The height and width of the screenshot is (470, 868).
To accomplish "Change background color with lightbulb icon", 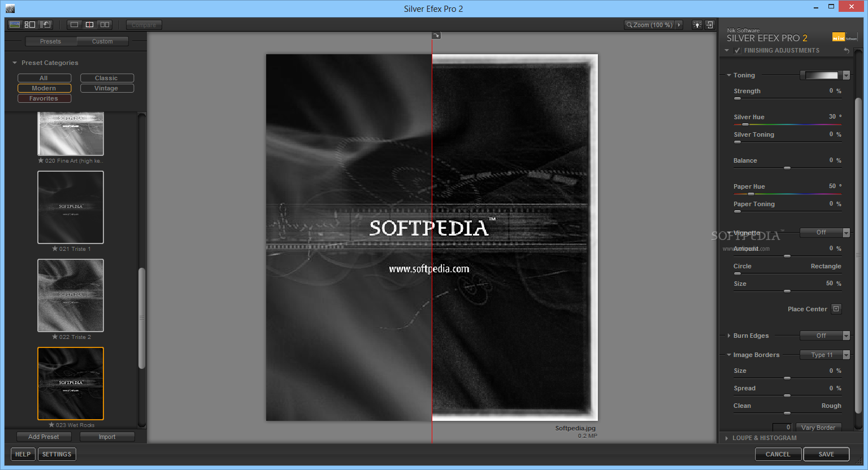I will (697, 25).
